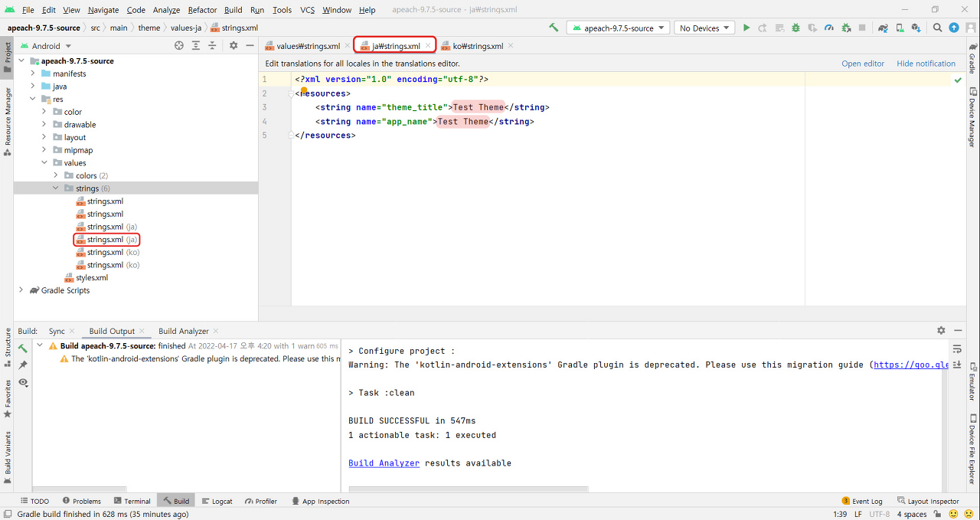Image resolution: width=980 pixels, height=520 pixels.
Task: Expand the java folder
Action: (x=33, y=87)
